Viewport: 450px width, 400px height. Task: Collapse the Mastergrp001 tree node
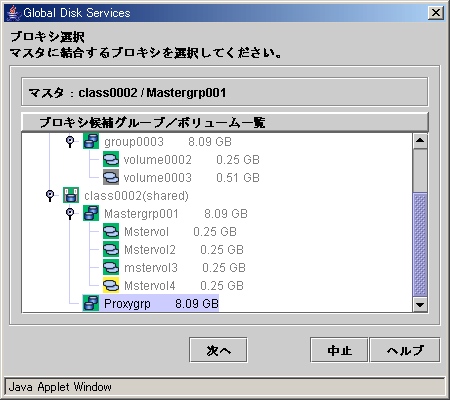(x=70, y=213)
